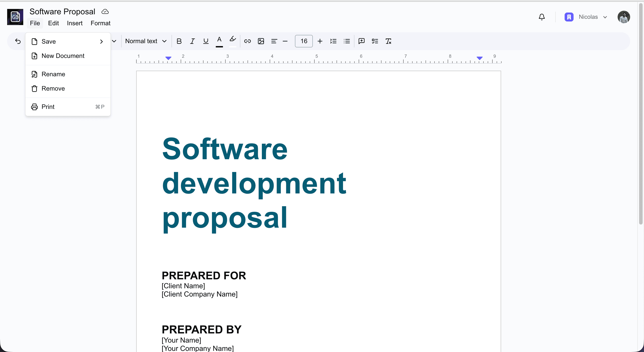644x352 pixels.
Task: Click the undo arrow icon
Action: (18, 41)
